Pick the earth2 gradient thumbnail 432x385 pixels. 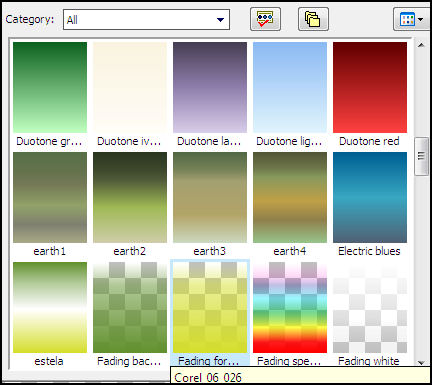[130, 197]
